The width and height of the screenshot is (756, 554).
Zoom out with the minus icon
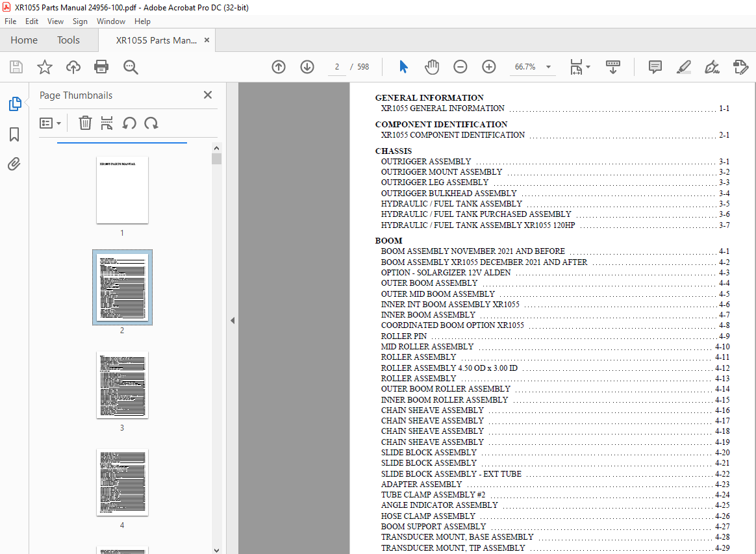(x=460, y=67)
